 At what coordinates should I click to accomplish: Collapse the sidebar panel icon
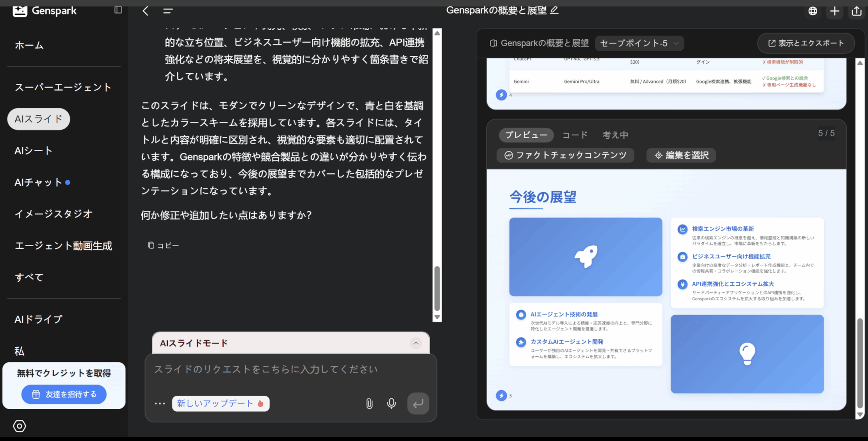coord(118,10)
